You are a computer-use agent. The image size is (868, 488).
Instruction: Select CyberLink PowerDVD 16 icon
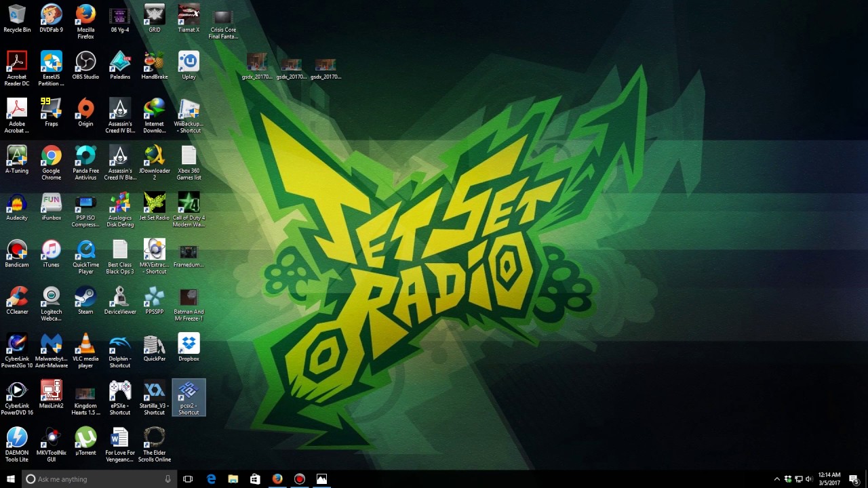point(17,398)
